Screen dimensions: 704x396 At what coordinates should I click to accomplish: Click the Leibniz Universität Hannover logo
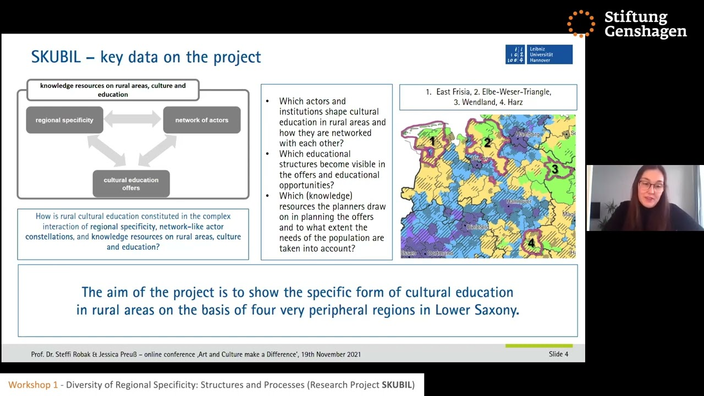point(539,54)
